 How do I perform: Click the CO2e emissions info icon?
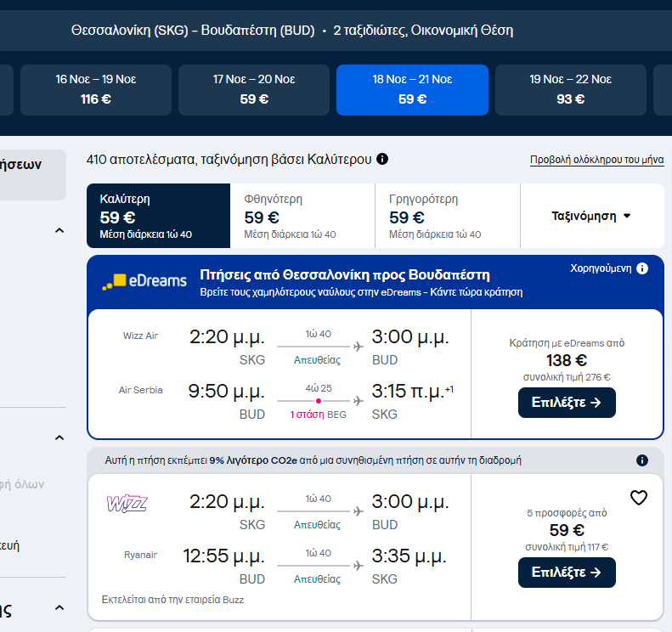tap(642, 460)
